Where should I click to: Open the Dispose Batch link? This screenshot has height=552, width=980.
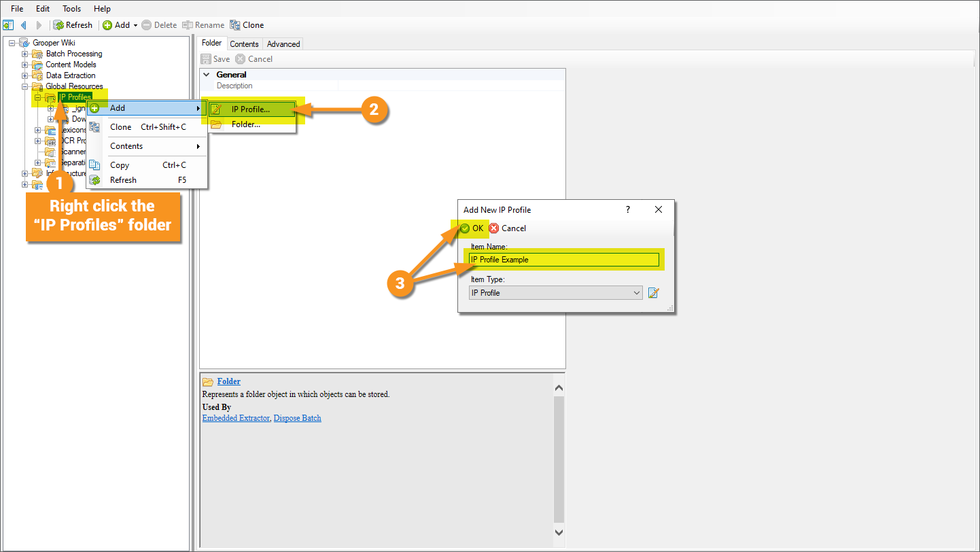coord(297,418)
